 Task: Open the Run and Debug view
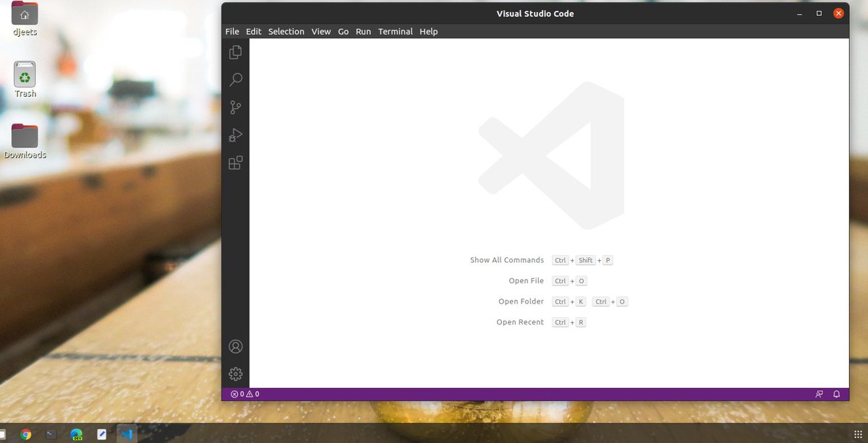tap(235, 135)
